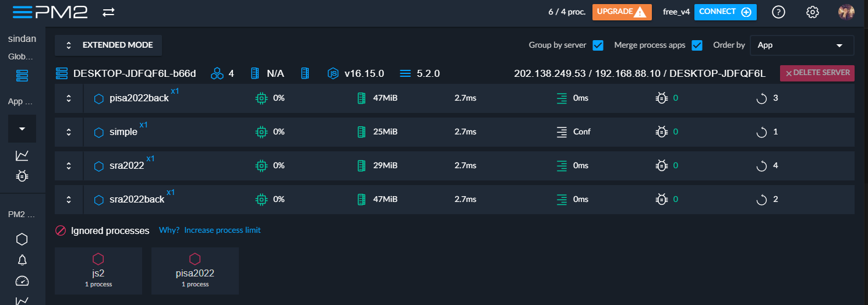Screen dimensions: 868x305
Task: Click the memory icon in simple row
Action: click(x=361, y=132)
